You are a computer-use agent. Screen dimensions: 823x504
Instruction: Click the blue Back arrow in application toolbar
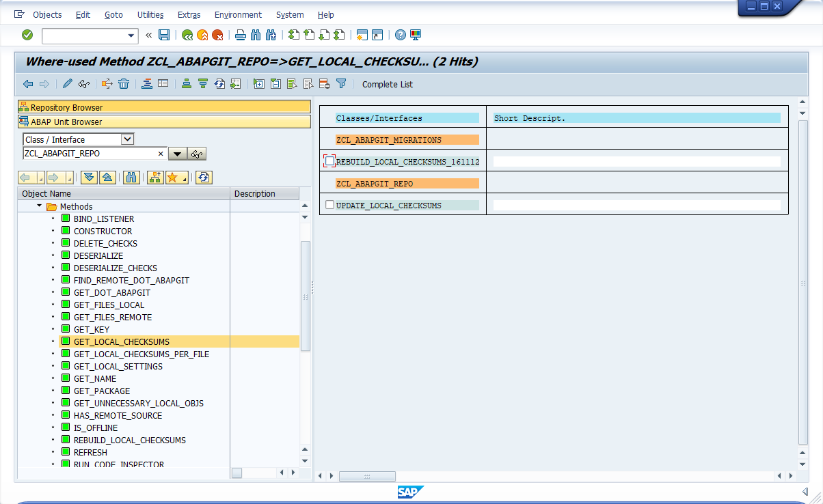28,84
